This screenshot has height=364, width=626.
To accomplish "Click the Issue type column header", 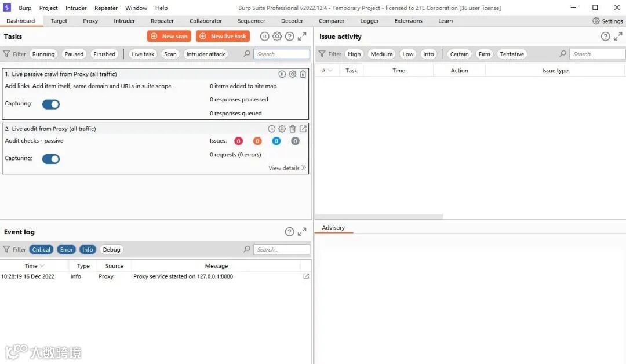I will (x=555, y=71).
